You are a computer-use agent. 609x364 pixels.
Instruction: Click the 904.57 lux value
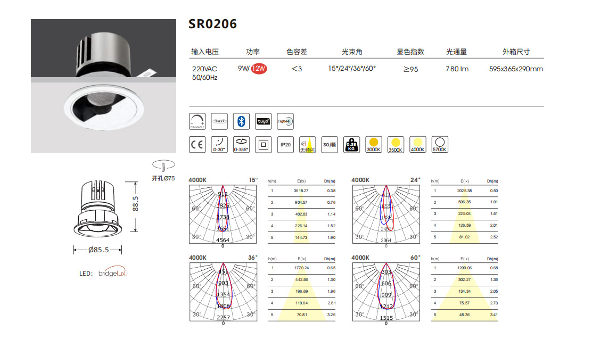tap(301, 202)
